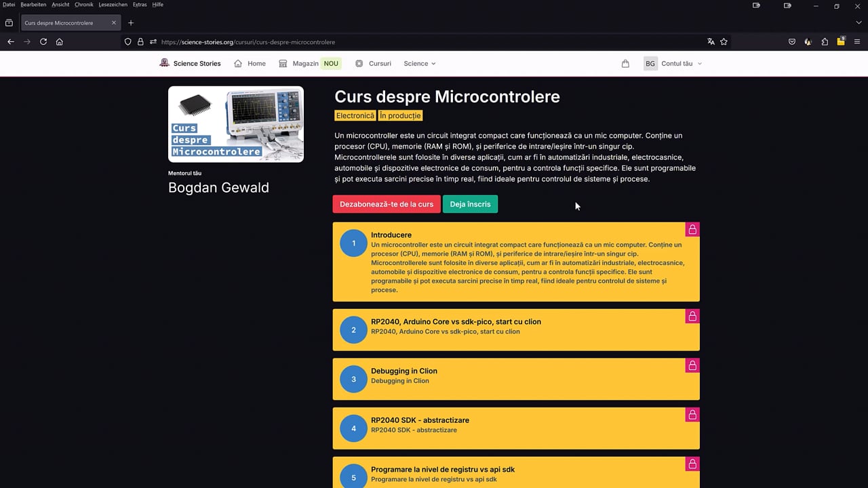
Task: Click lock icon on RP2040 SDK - abstractizare
Action: tap(692, 415)
